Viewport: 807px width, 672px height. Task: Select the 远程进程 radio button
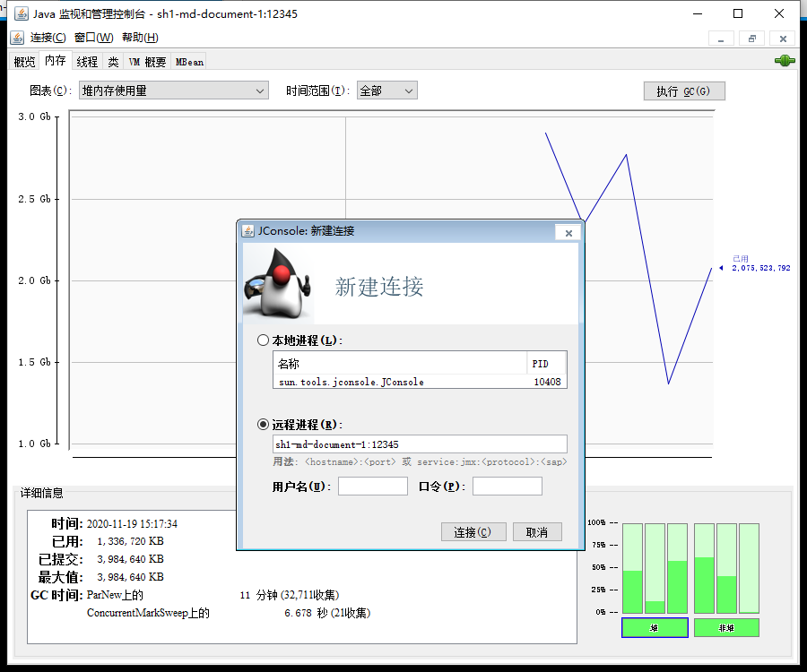263,423
